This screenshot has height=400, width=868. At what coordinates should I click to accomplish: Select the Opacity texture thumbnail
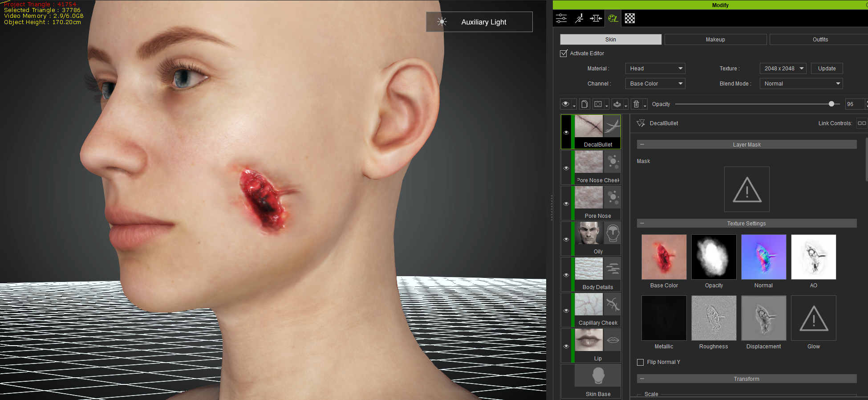pyautogui.click(x=714, y=257)
